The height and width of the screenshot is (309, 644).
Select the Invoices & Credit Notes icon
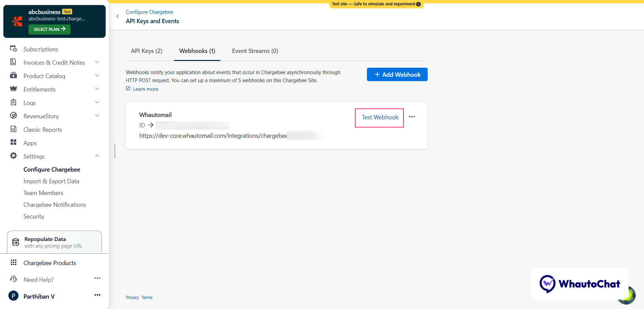[13, 62]
